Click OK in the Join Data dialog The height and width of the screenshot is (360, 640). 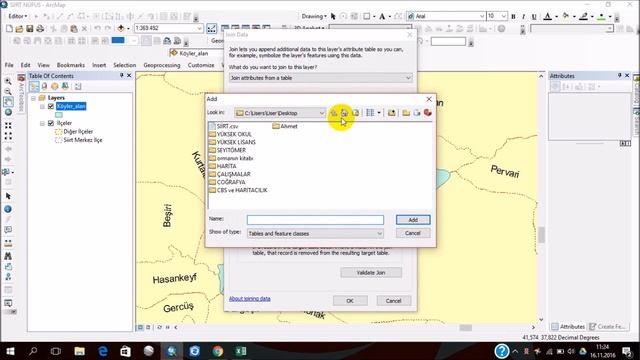[350, 301]
